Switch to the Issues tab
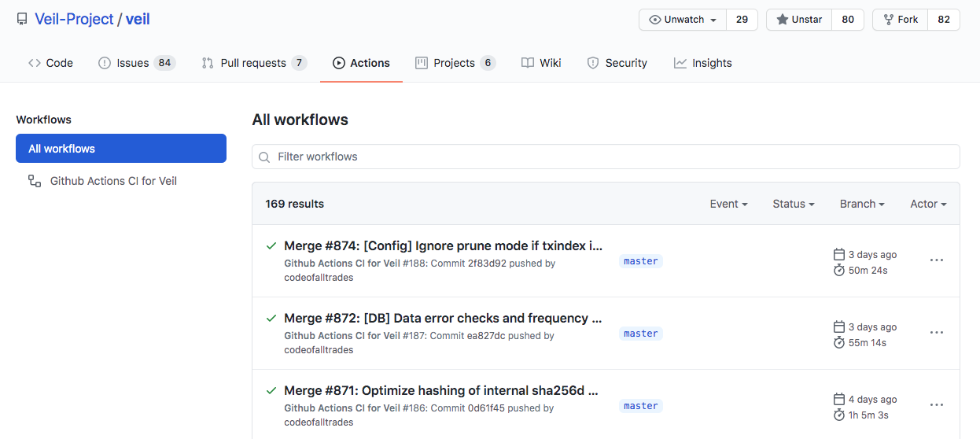The height and width of the screenshot is (439, 980). tap(136, 63)
